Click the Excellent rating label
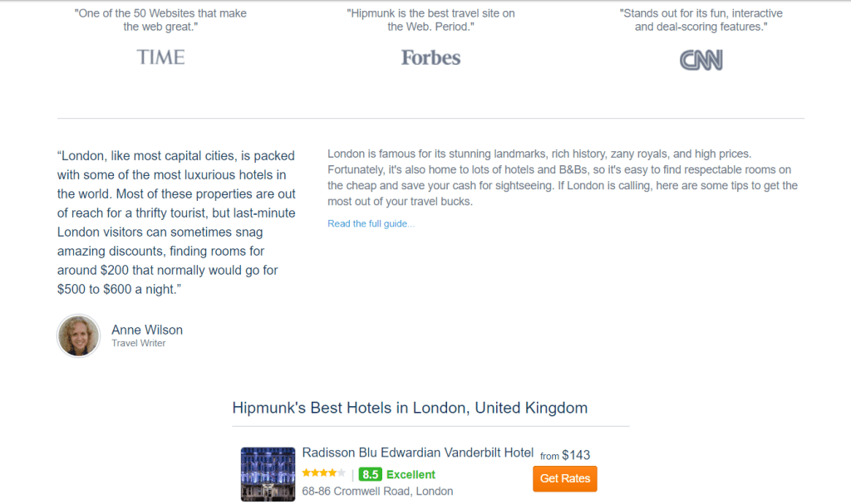Viewport: 851px width, 504px height. coord(411,475)
